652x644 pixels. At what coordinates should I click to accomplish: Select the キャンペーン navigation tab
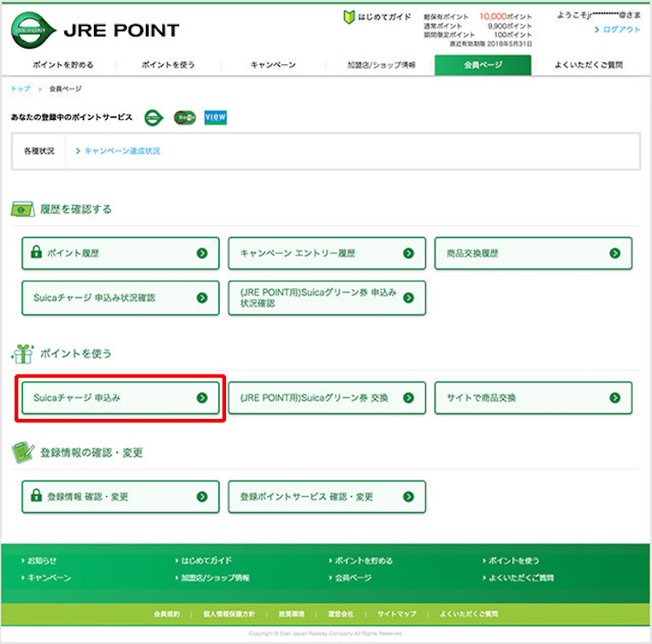(x=273, y=65)
